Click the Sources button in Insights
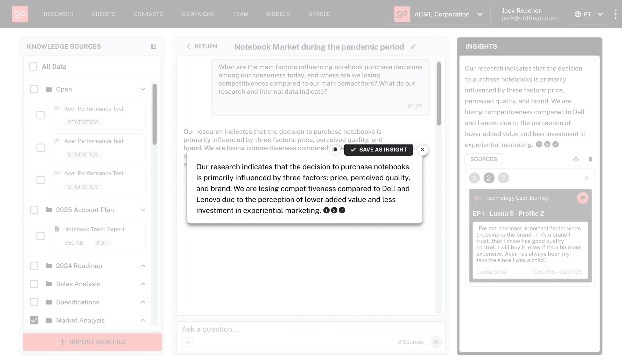The height and width of the screenshot is (364, 622). coord(484,159)
